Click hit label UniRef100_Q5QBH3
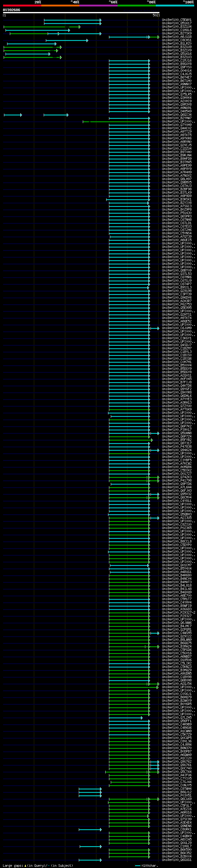This screenshot has width=197, height=868. click(176, 515)
